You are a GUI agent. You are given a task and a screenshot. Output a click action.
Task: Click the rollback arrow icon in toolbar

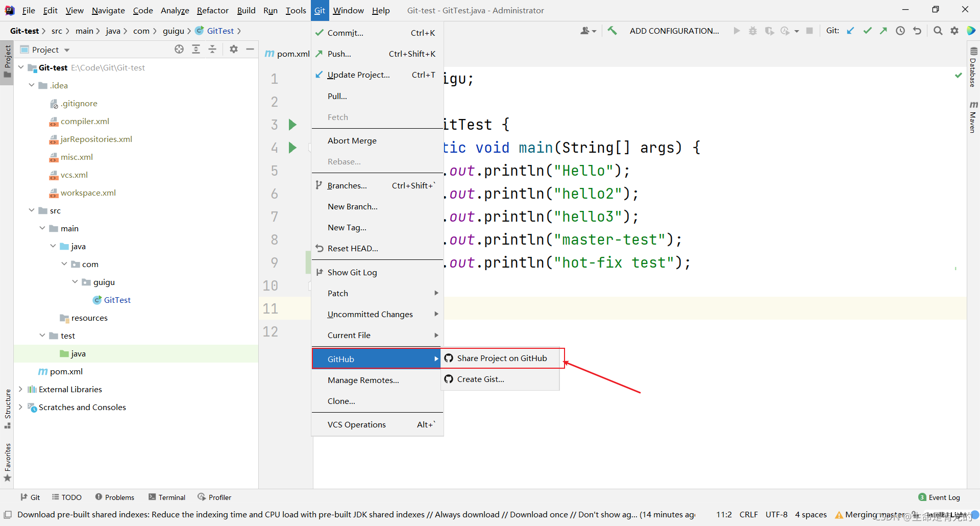click(x=917, y=31)
